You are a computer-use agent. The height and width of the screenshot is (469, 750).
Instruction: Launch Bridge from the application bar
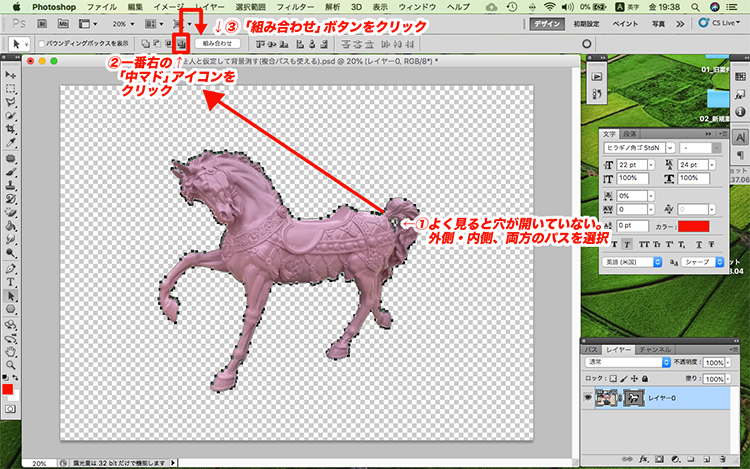coord(42,23)
